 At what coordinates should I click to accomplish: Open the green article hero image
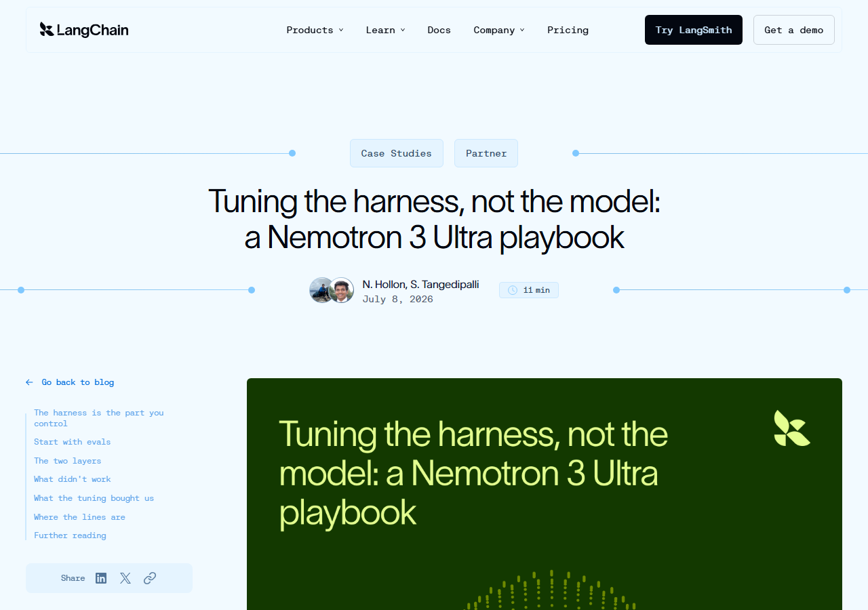[x=545, y=494]
